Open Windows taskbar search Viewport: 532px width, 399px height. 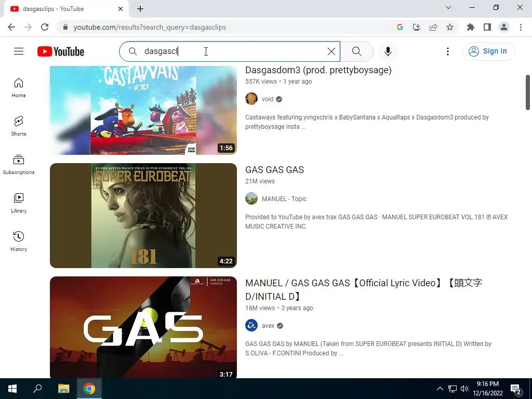(x=37, y=389)
